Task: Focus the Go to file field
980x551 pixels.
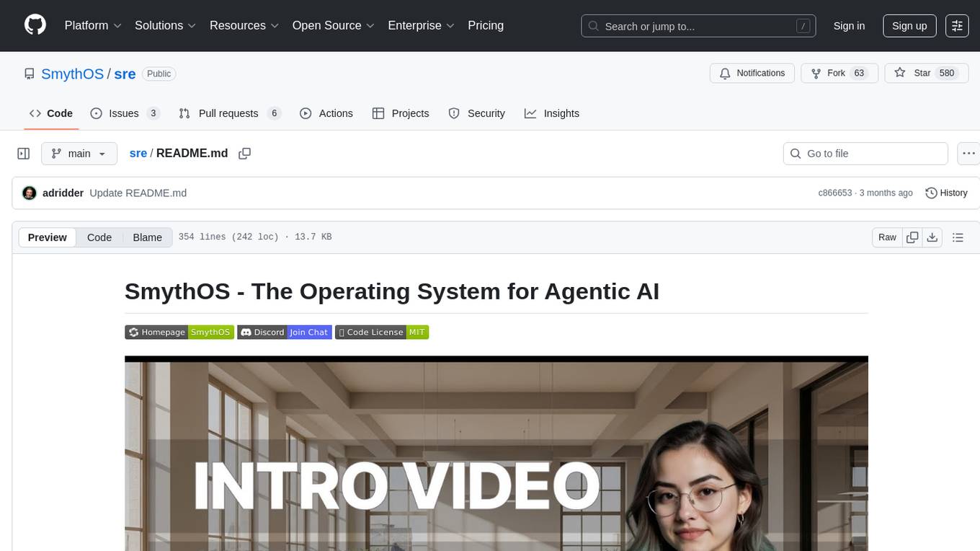Action: pyautogui.click(x=865, y=154)
